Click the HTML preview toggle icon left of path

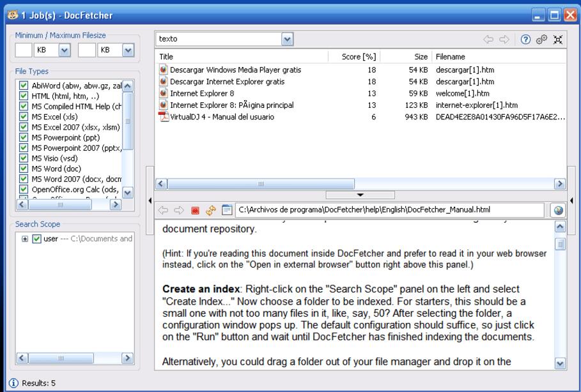point(226,209)
